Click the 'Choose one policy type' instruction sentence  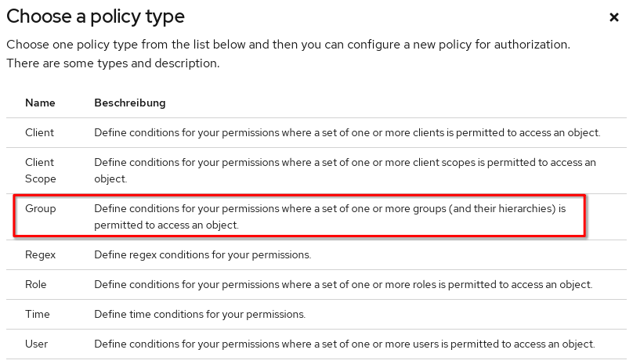click(288, 44)
